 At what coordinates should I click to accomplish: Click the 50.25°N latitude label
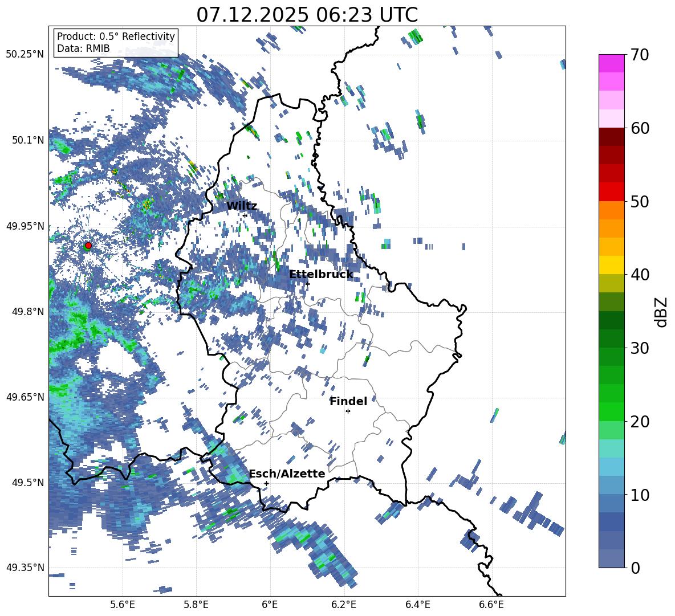click(25, 55)
